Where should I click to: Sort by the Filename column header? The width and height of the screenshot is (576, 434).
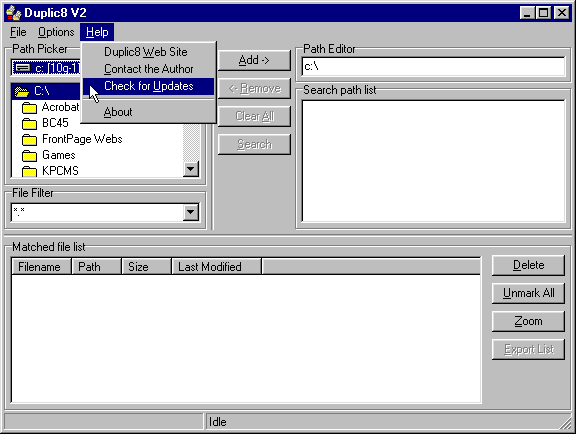(x=41, y=266)
